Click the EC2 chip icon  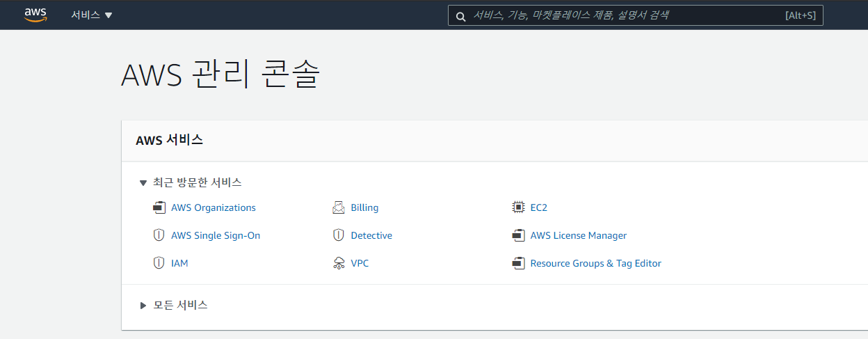pos(518,207)
